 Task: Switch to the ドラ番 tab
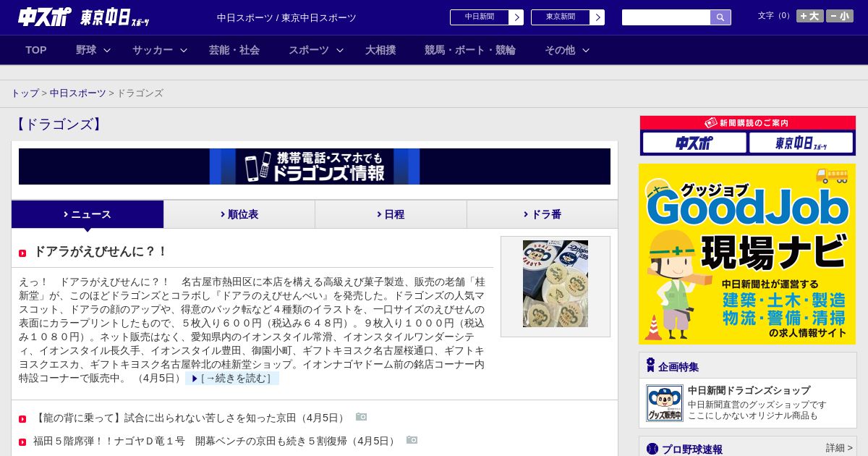pos(542,214)
